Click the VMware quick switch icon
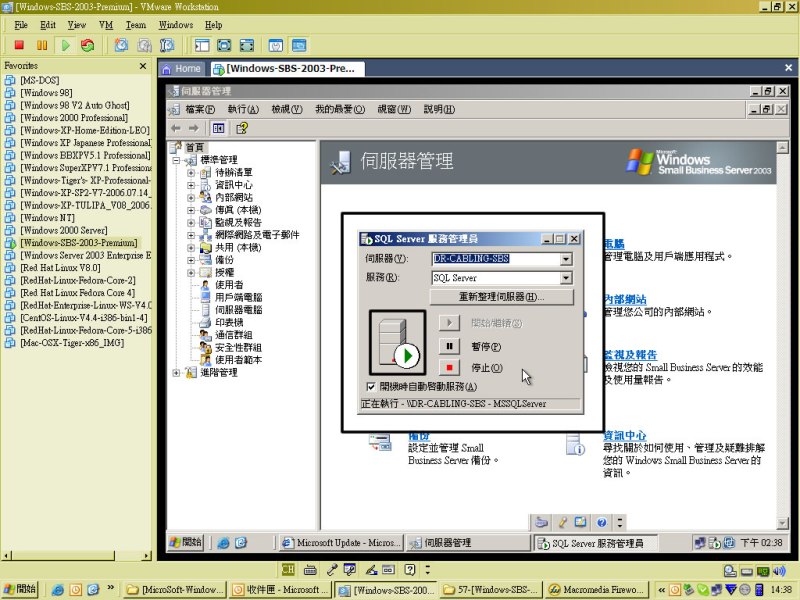This screenshot has height=600, width=800. tap(247, 45)
